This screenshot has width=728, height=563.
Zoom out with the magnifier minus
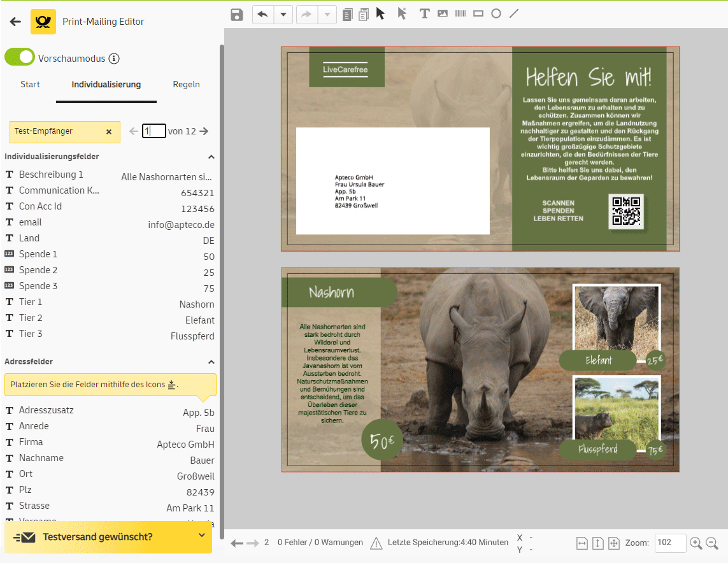click(711, 543)
